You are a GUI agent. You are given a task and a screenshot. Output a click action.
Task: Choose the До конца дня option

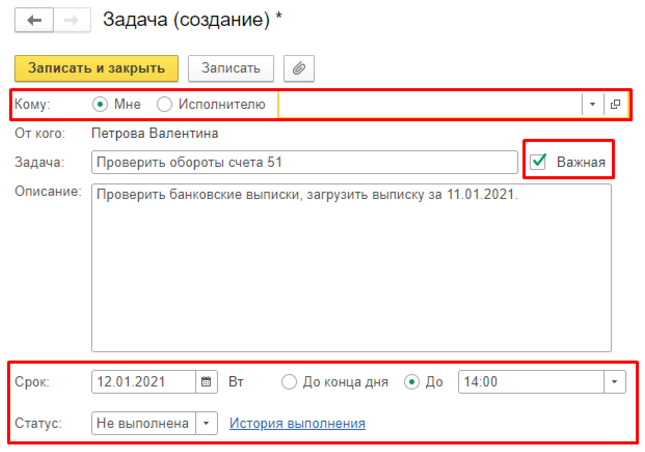pos(289,382)
